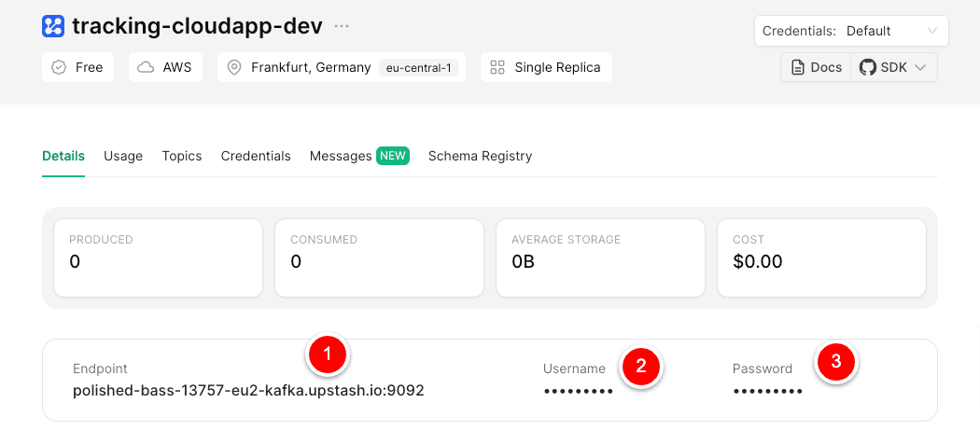Click the Free plan checkmark badge
This screenshot has height=431, width=980.
pyautogui.click(x=78, y=67)
